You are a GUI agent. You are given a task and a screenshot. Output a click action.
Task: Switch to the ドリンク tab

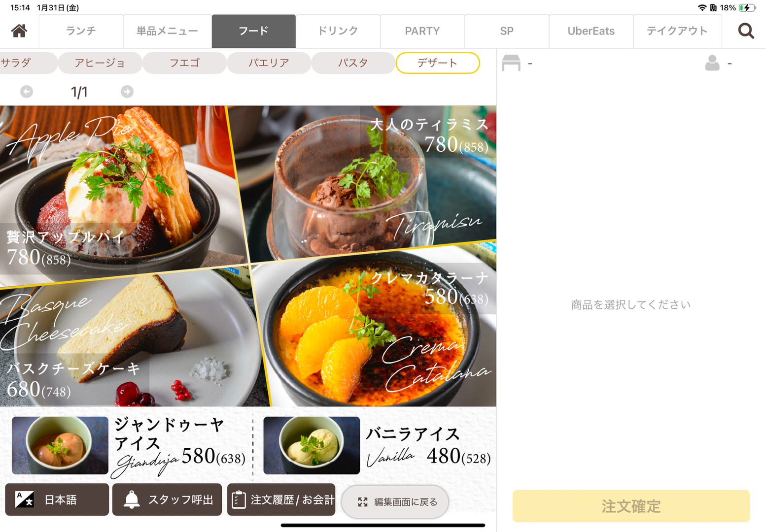(338, 31)
